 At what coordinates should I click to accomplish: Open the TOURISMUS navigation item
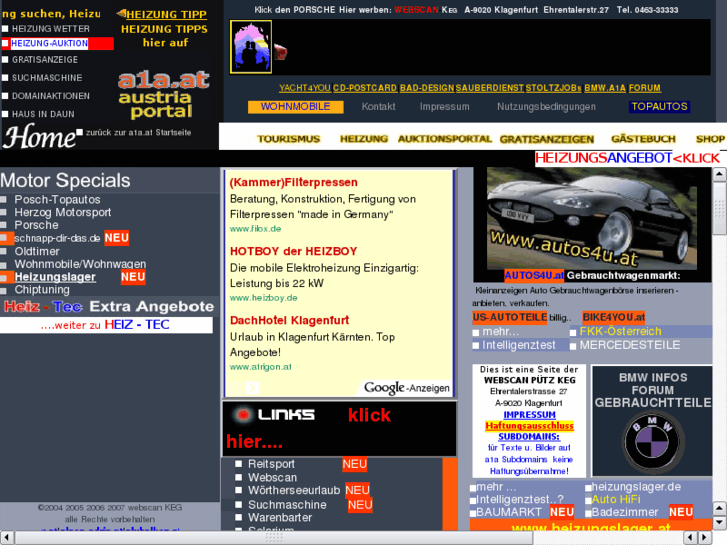click(x=288, y=139)
